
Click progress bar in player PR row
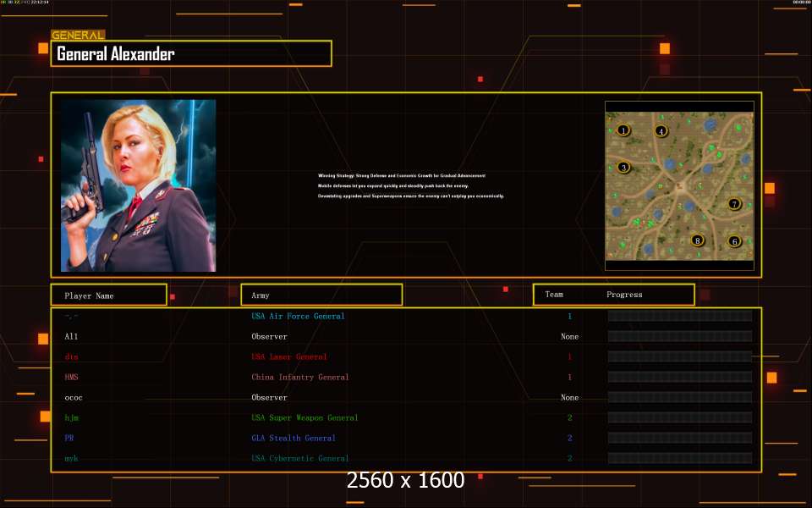[680, 438]
